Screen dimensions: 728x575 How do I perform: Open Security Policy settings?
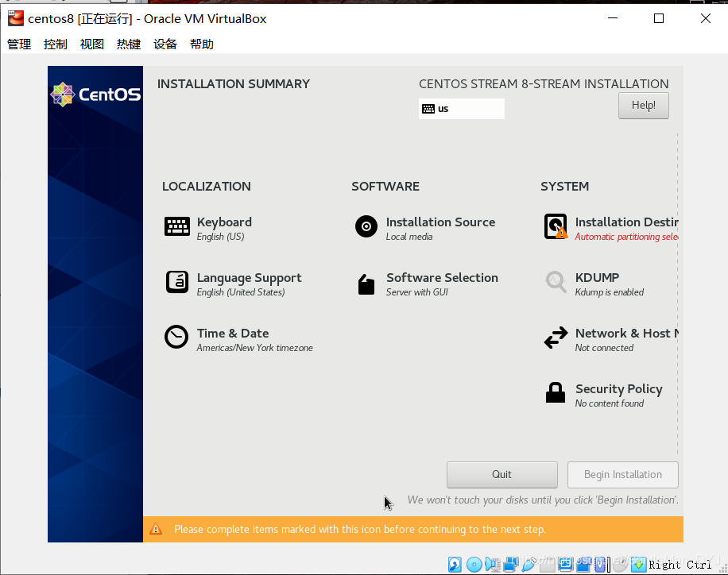(x=604, y=394)
